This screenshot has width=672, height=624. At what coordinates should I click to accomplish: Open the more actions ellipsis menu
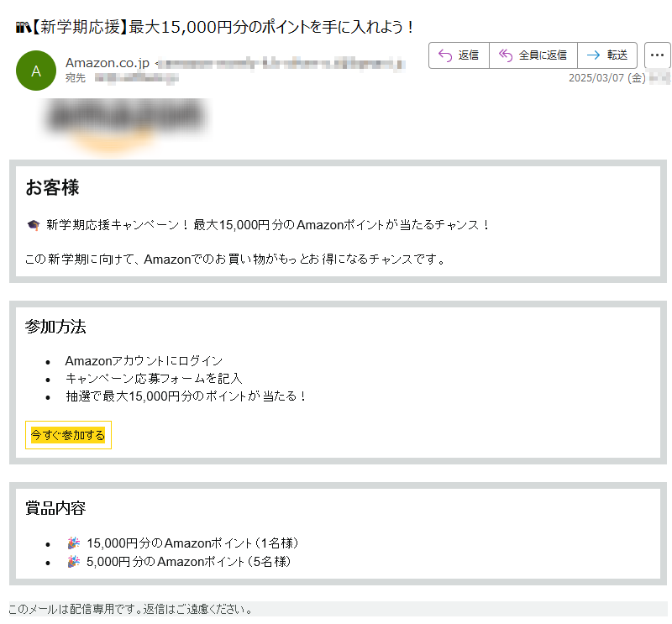coord(657,55)
